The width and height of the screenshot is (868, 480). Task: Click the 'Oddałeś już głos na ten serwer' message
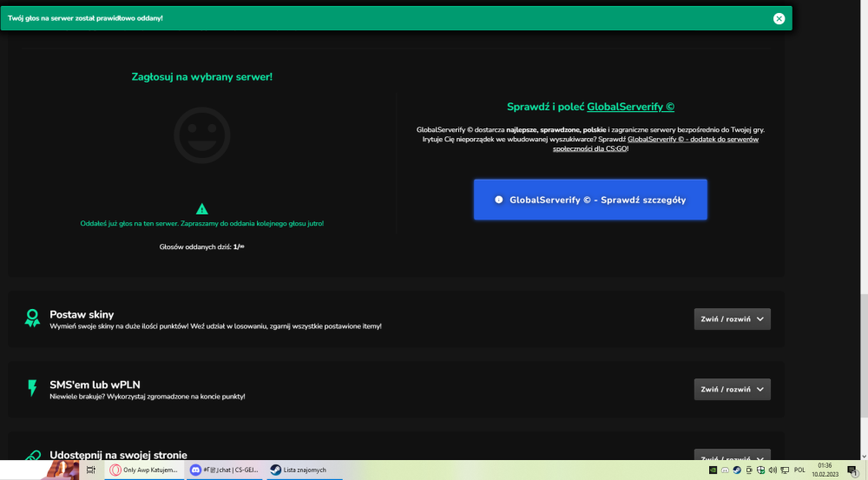click(202, 224)
